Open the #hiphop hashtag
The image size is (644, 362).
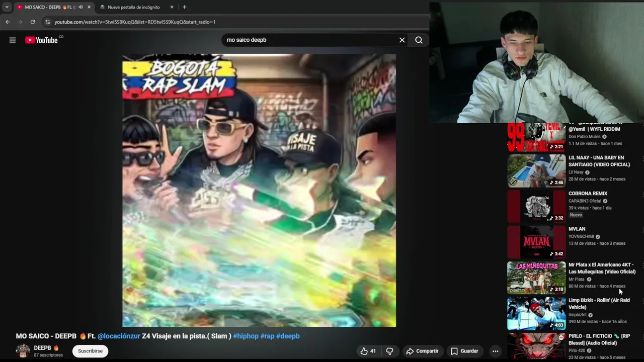pyautogui.click(x=246, y=336)
